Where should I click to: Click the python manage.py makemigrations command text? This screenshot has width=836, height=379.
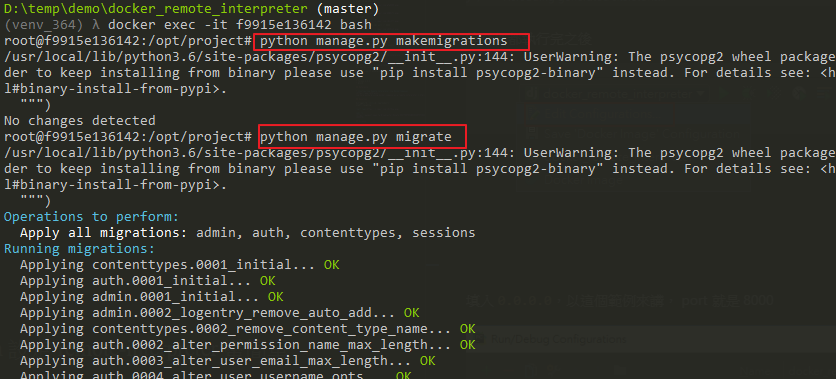383,41
